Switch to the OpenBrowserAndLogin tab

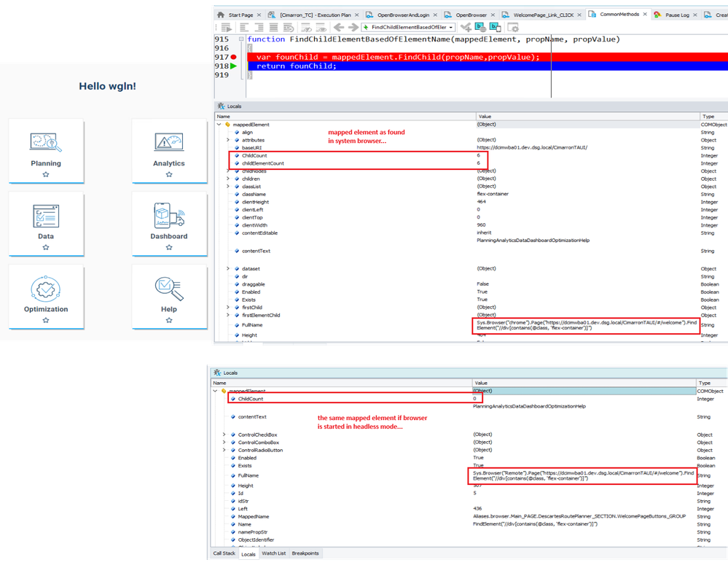pos(402,15)
